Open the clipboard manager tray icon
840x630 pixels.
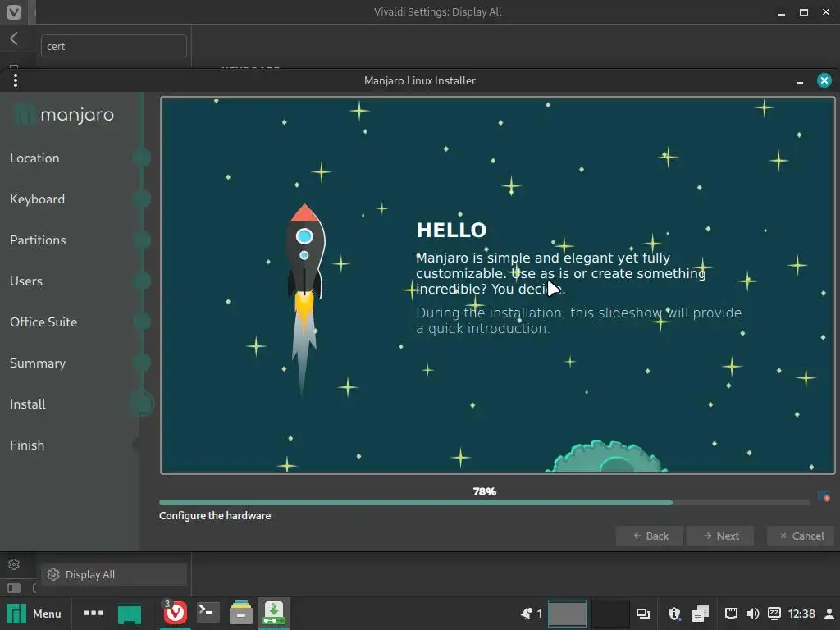tap(701, 614)
